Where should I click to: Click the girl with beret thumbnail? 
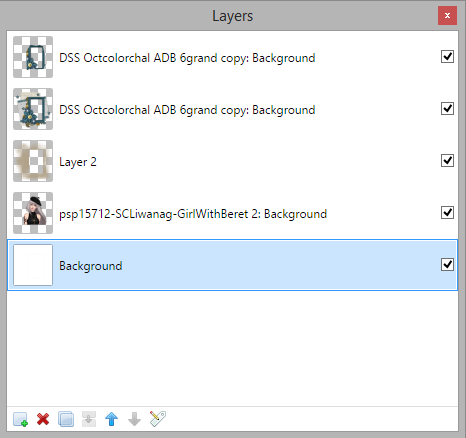(x=33, y=213)
